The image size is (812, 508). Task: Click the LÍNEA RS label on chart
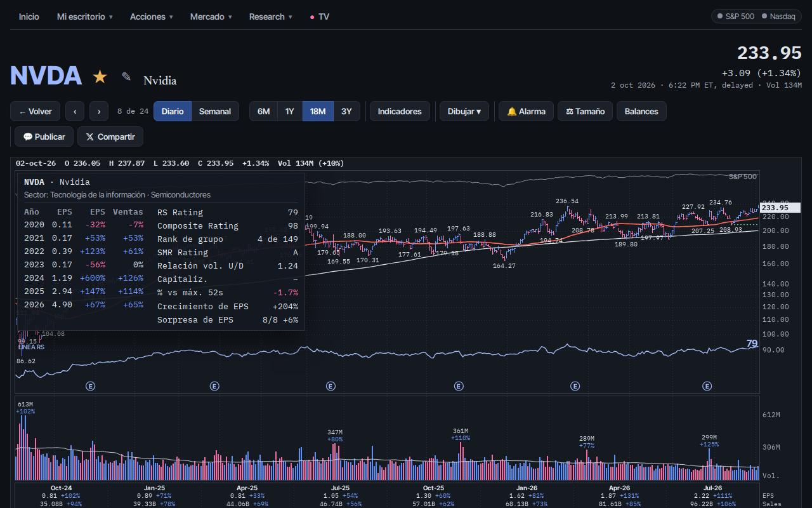[31, 347]
